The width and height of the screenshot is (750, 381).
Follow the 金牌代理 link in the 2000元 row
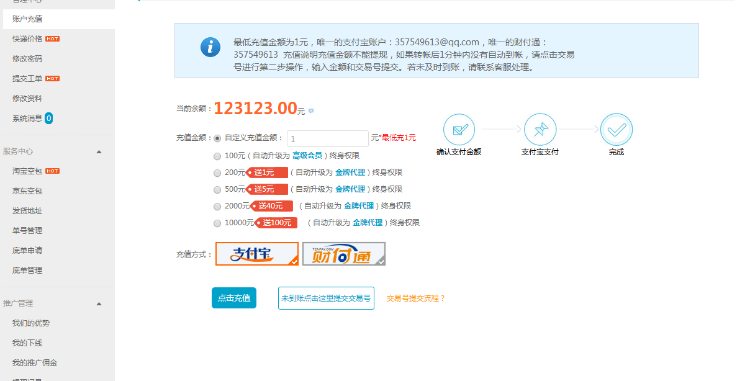coord(359,206)
